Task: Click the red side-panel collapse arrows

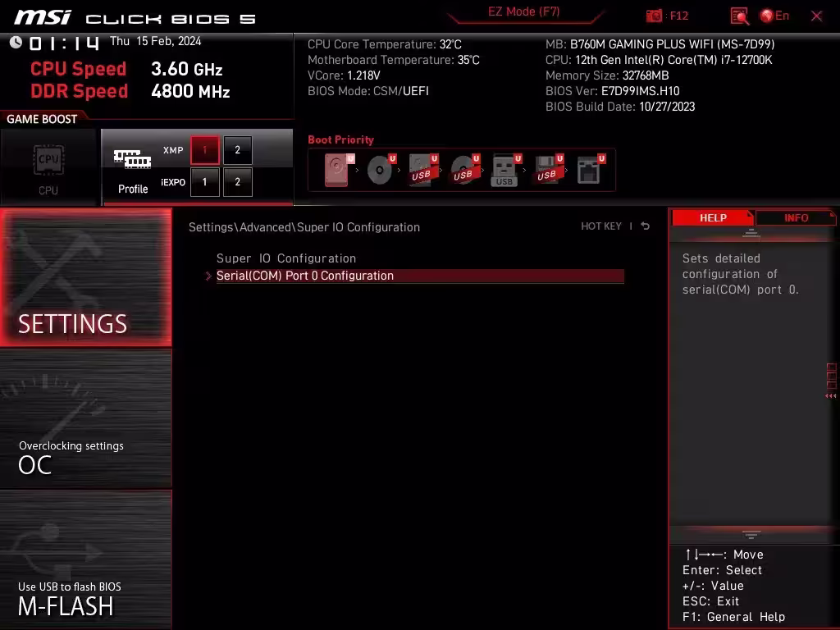Action: point(831,396)
